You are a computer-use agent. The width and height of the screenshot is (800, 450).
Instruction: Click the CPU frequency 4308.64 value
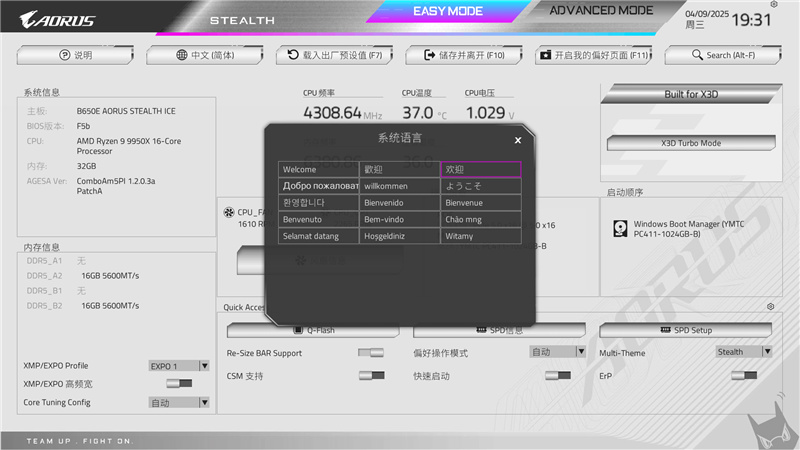coord(332,112)
